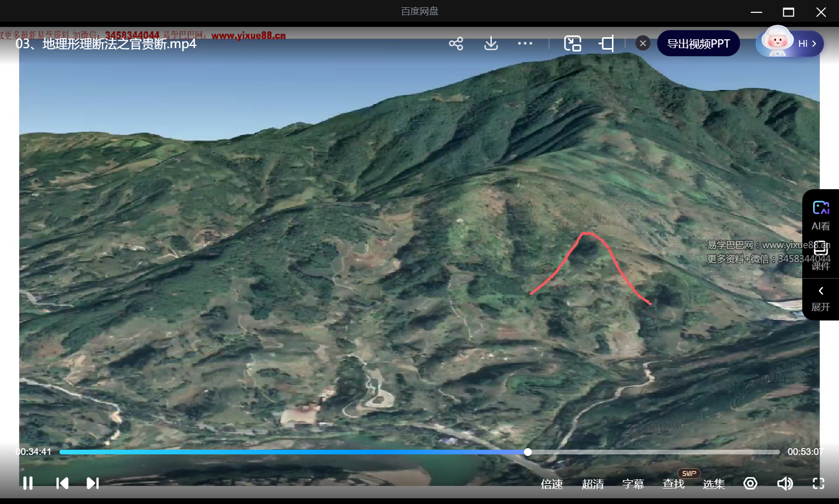Image resolution: width=839 pixels, height=504 pixels.
Task: Open the three-dot more options menu
Action: click(x=525, y=44)
